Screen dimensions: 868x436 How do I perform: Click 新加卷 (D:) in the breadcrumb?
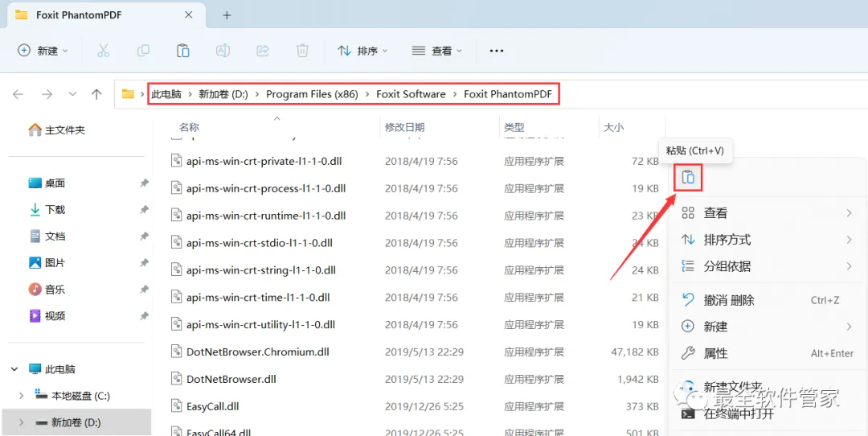point(223,94)
